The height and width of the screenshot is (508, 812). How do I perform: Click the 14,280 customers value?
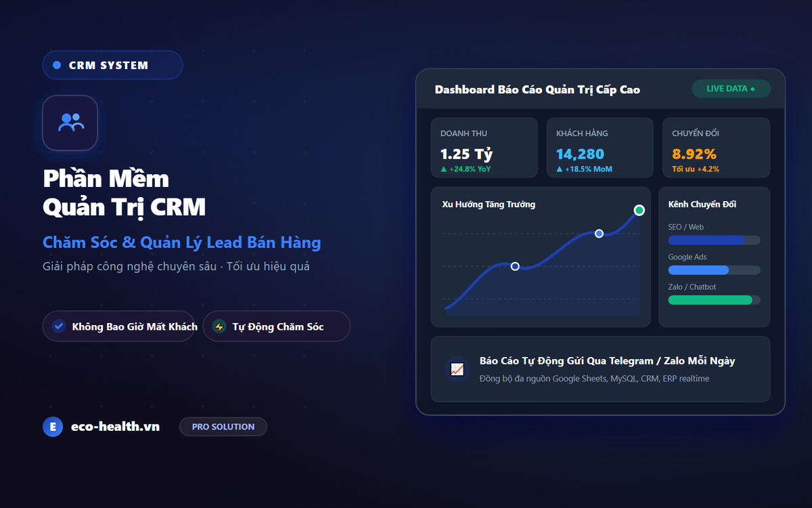(580, 154)
